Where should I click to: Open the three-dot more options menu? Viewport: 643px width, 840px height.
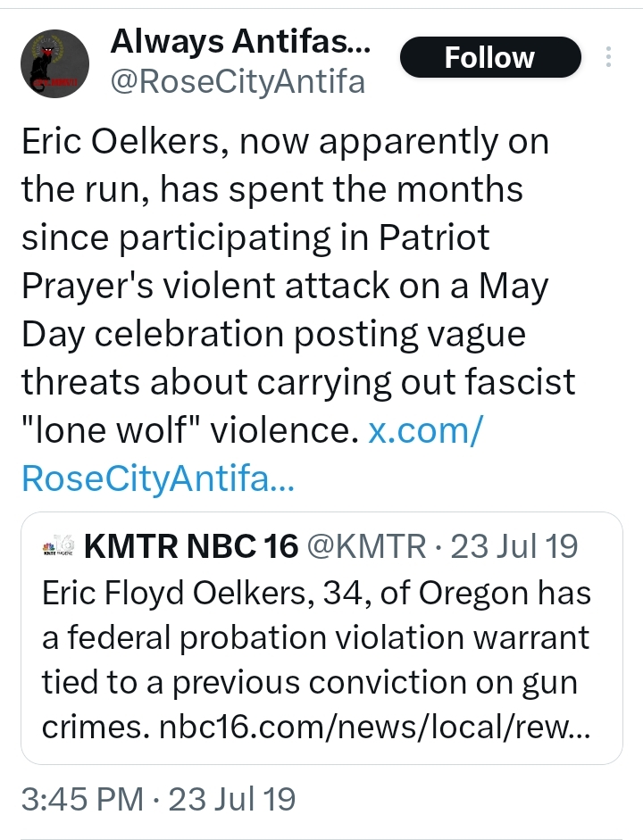coord(609,57)
